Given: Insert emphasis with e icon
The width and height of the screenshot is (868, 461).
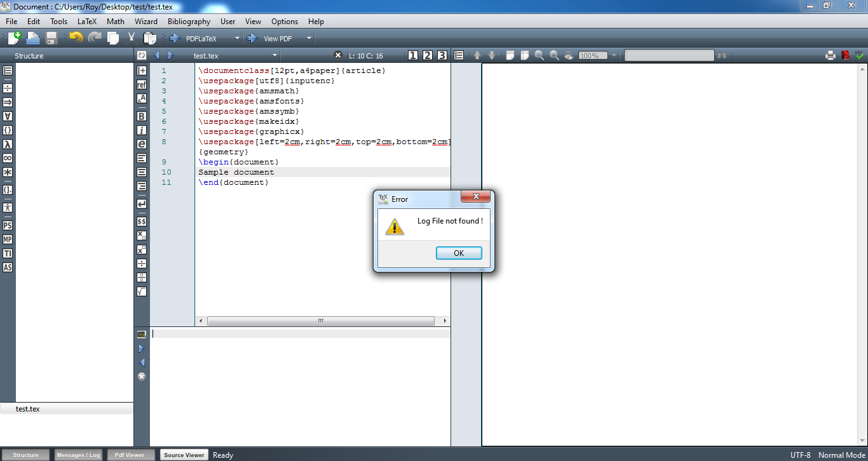Looking at the screenshot, I should click(x=142, y=144).
